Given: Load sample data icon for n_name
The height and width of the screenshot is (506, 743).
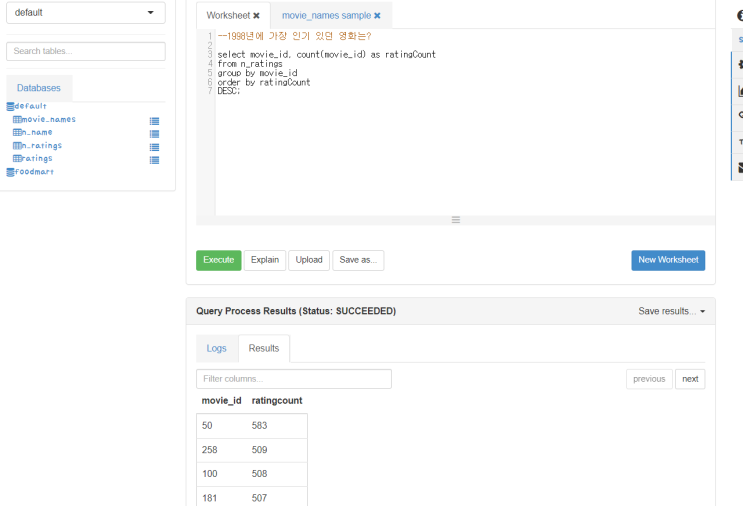Looking at the screenshot, I should [154, 134].
